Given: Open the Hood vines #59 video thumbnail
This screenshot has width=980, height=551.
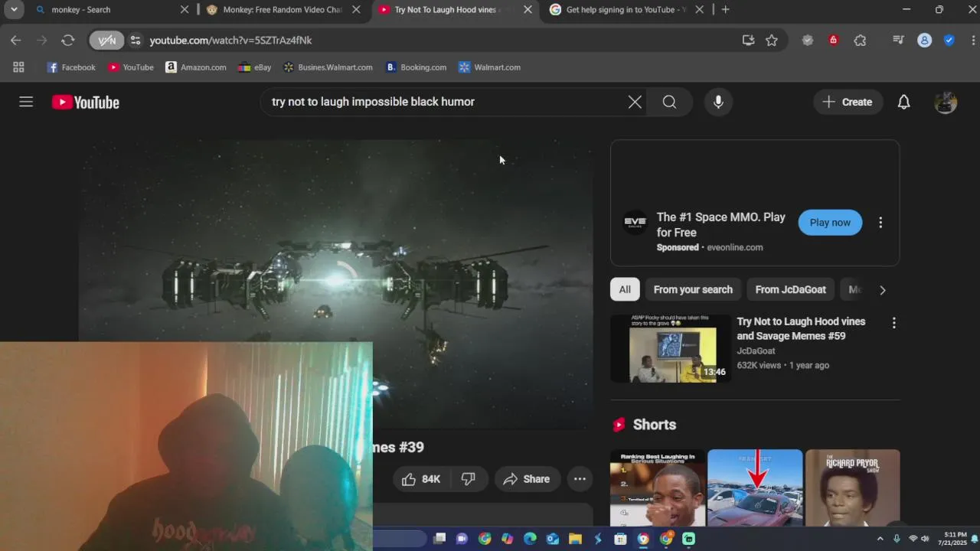Looking at the screenshot, I should [x=671, y=348].
